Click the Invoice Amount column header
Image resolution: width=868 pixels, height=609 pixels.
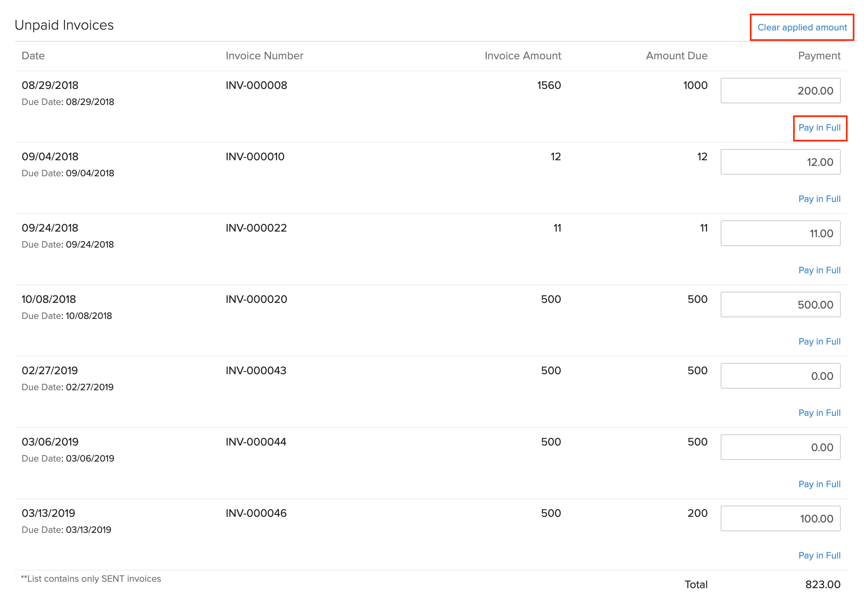pyautogui.click(x=522, y=56)
